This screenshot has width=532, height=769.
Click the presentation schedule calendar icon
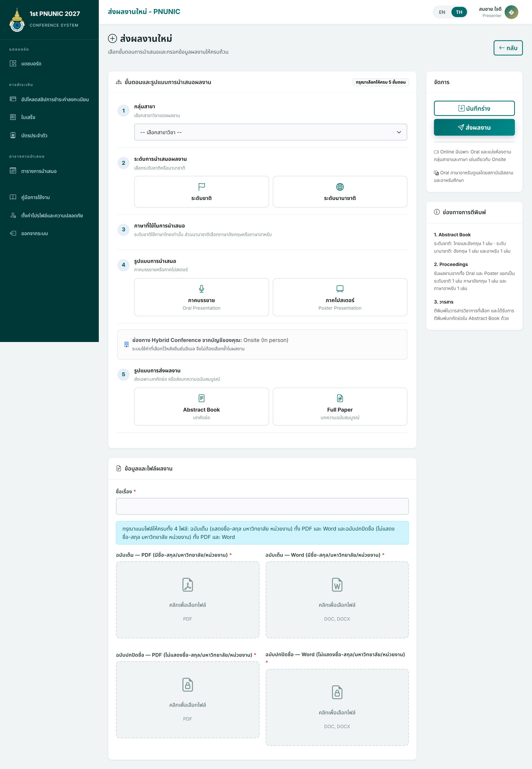tap(13, 171)
